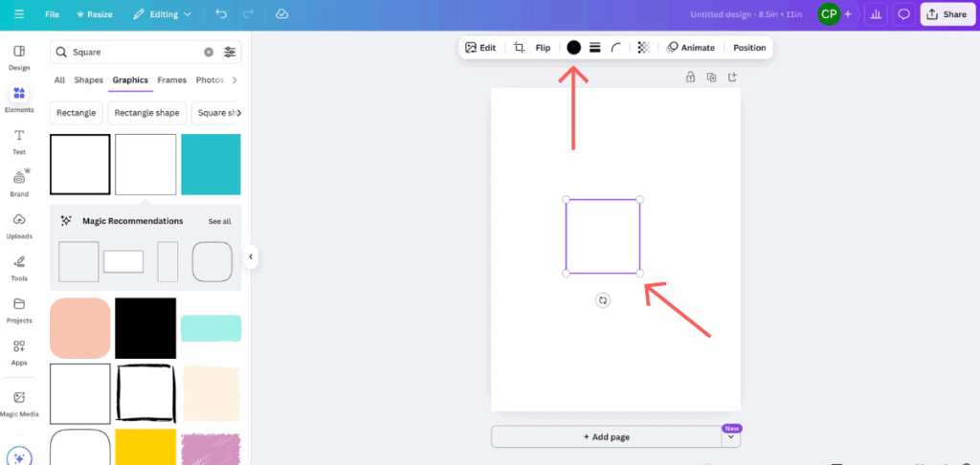The width and height of the screenshot is (980, 465).
Task: Show more tabs with the right chevron
Action: (x=234, y=80)
